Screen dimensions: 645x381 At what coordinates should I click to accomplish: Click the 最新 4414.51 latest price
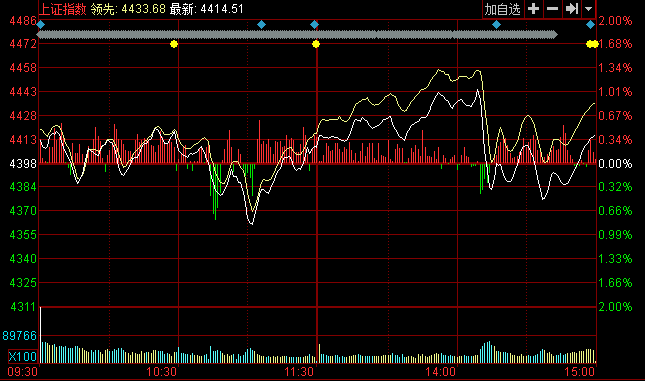(x=206, y=9)
